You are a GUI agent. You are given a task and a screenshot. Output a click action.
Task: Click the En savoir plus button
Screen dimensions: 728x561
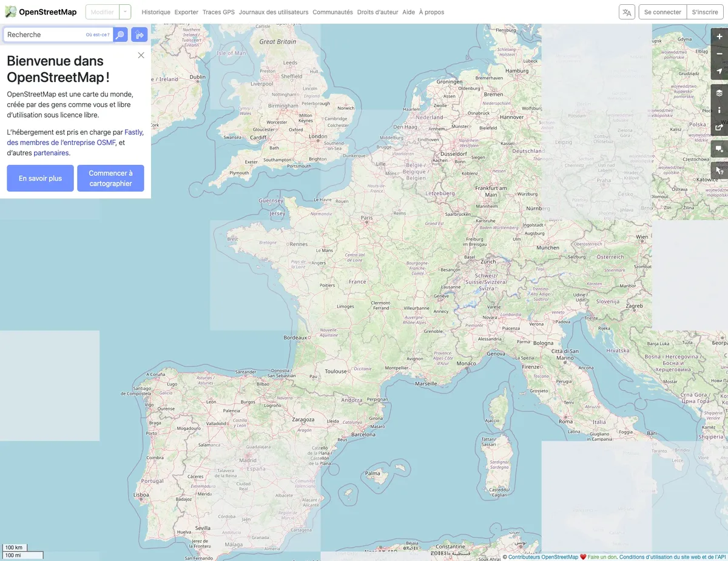pos(40,178)
